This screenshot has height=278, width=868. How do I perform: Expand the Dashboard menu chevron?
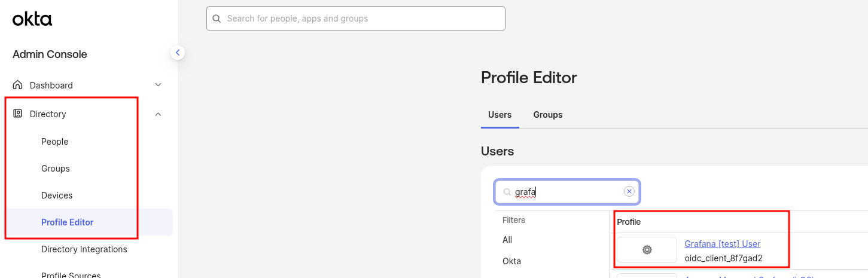coord(158,85)
